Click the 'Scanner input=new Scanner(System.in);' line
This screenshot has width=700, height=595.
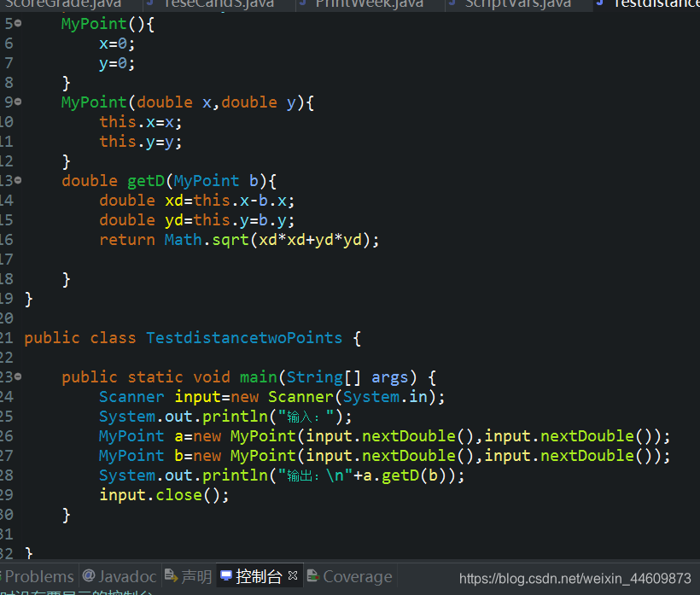click(271, 397)
